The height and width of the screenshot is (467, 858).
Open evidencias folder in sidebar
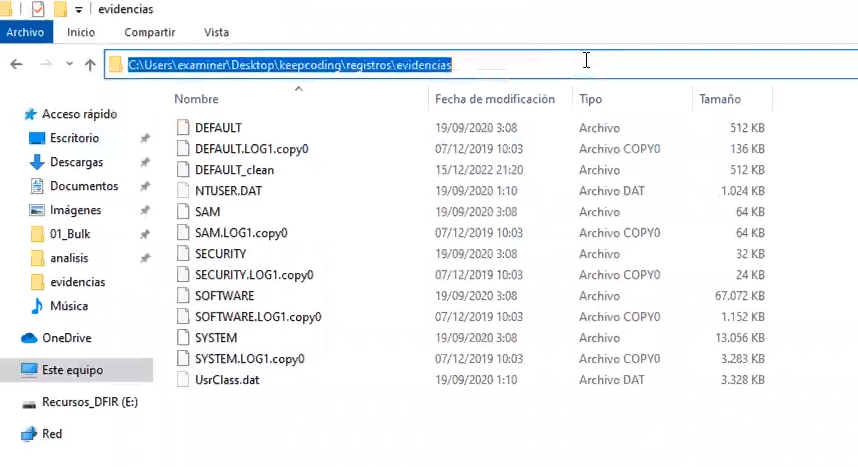coord(78,282)
